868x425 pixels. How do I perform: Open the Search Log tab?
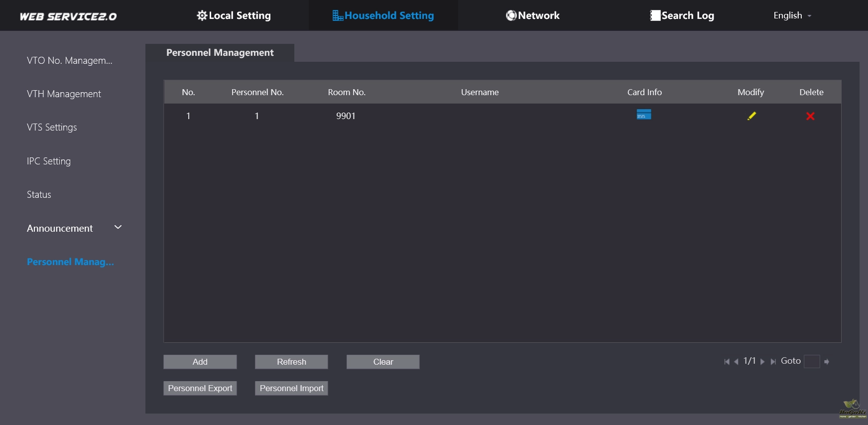coord(682,15)
